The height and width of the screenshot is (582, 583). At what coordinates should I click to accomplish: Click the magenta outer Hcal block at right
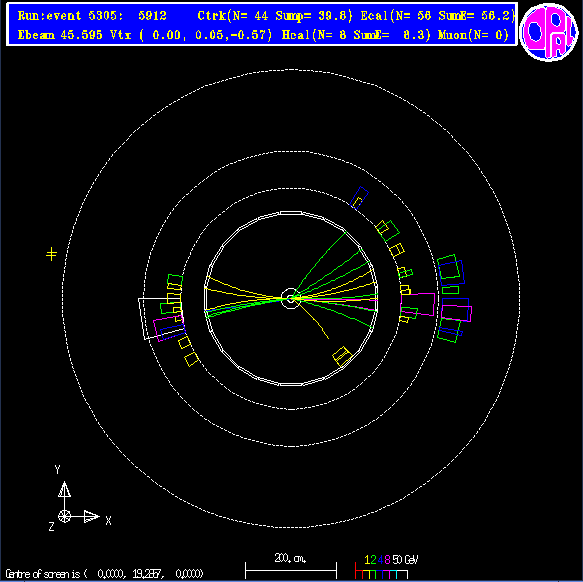(x=456, y=313)
